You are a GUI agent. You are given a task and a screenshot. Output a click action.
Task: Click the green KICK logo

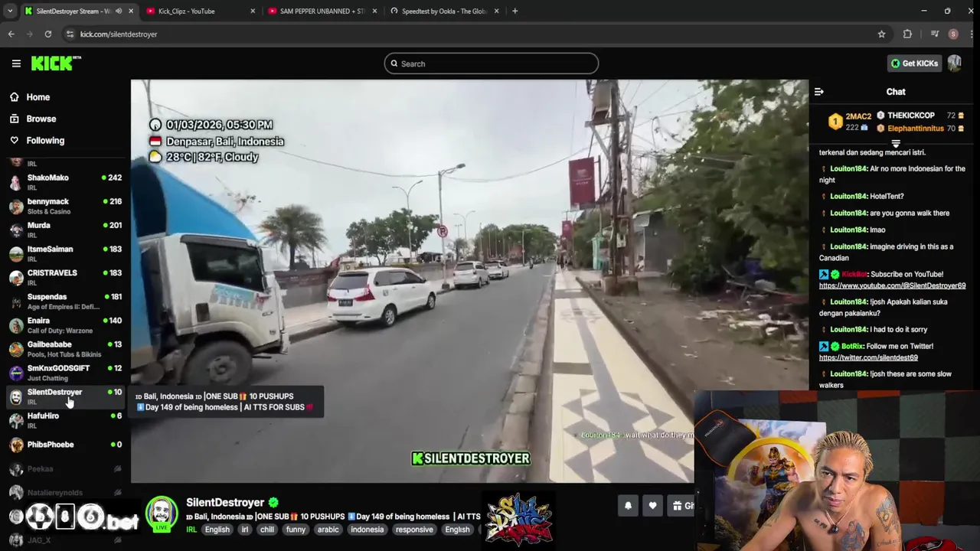pos(56,64)
